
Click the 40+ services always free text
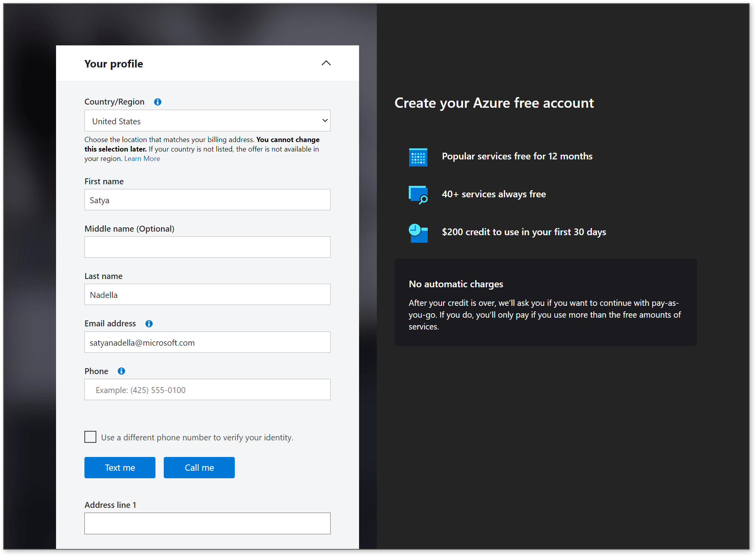coord(494,194)
